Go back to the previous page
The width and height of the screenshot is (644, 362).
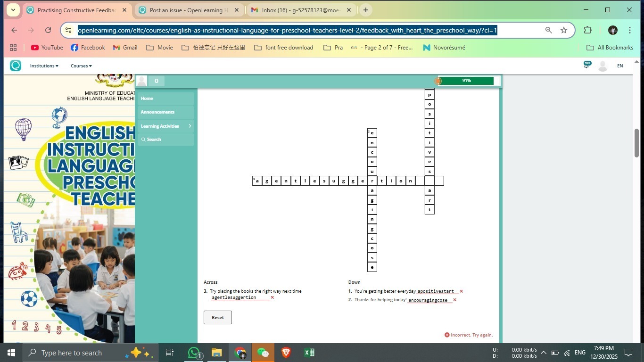pos(14,30)
